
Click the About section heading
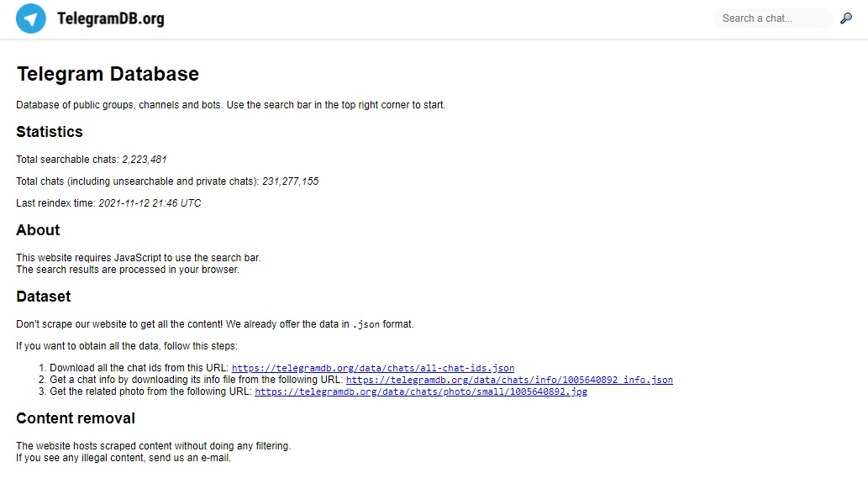[x=38, y=230]
